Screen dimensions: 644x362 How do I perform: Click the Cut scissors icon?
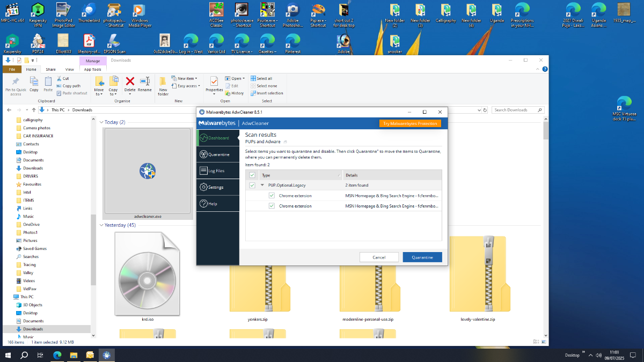pyautogui.click(x=58, y=79)
